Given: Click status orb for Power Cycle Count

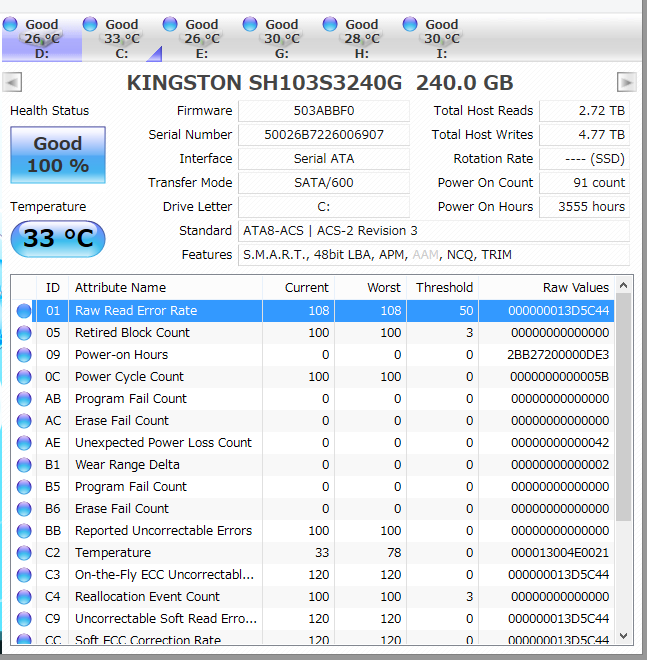Looking at the screenshot, I should coord(24,377).
